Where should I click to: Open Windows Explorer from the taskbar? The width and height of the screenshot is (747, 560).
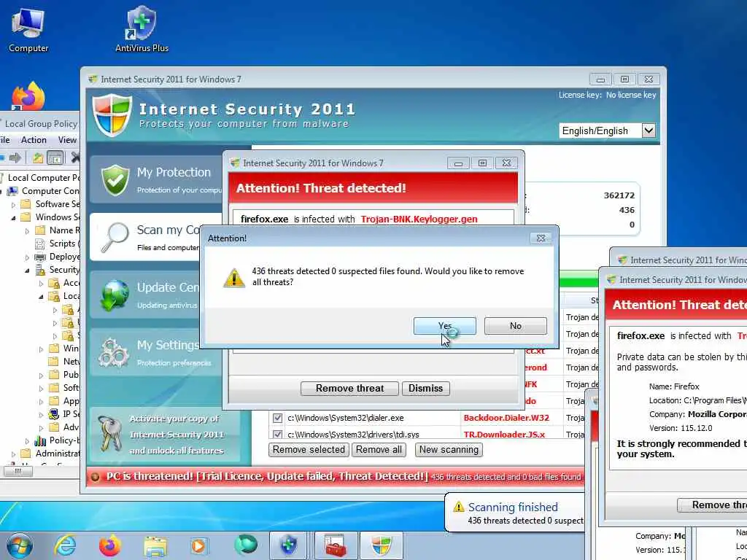coord(155,546)
